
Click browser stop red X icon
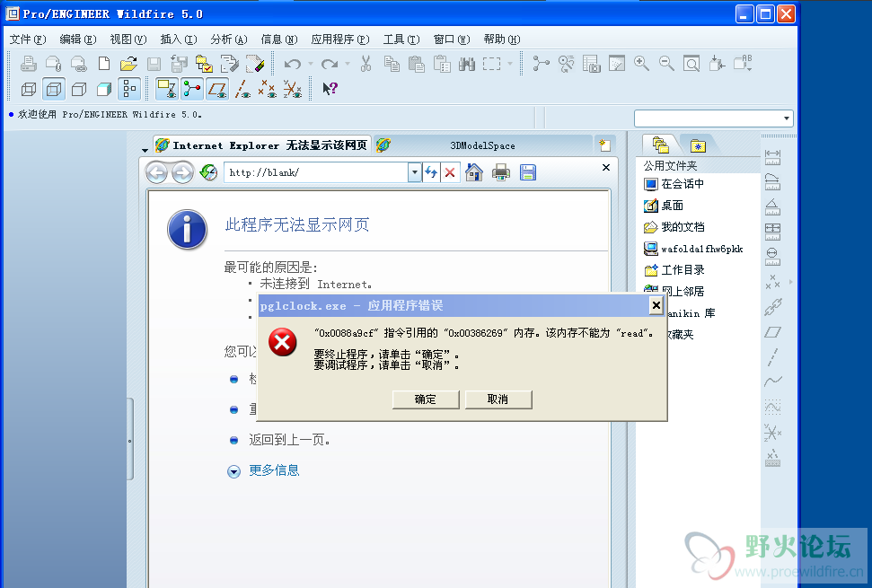click(450, 172)
